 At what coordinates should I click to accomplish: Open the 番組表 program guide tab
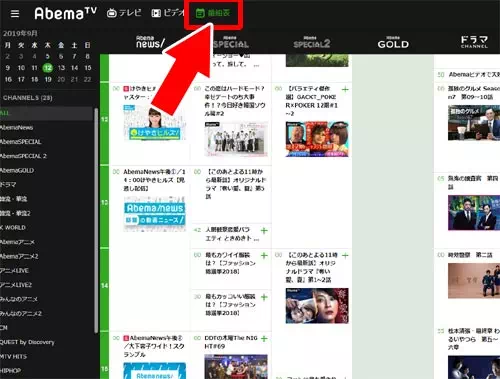pos(213,13)
